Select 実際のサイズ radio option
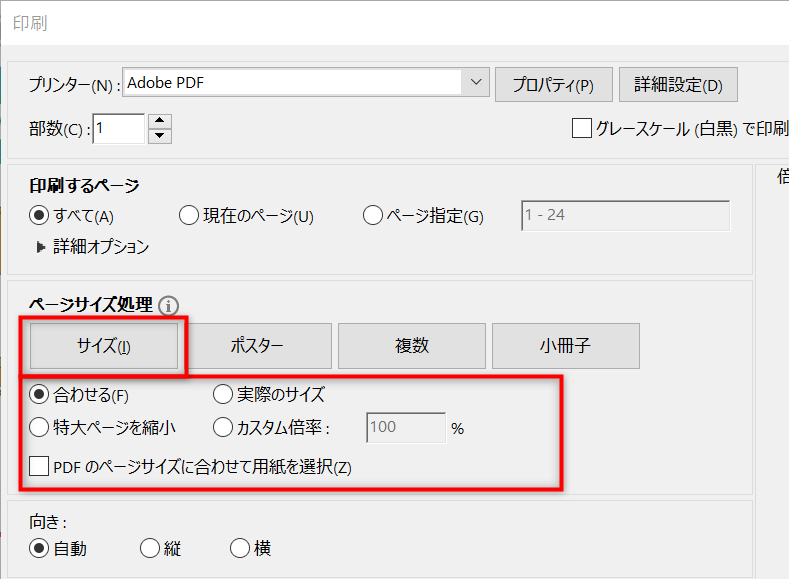Viewport: 789px width, 579px height. tap(224, 394)
